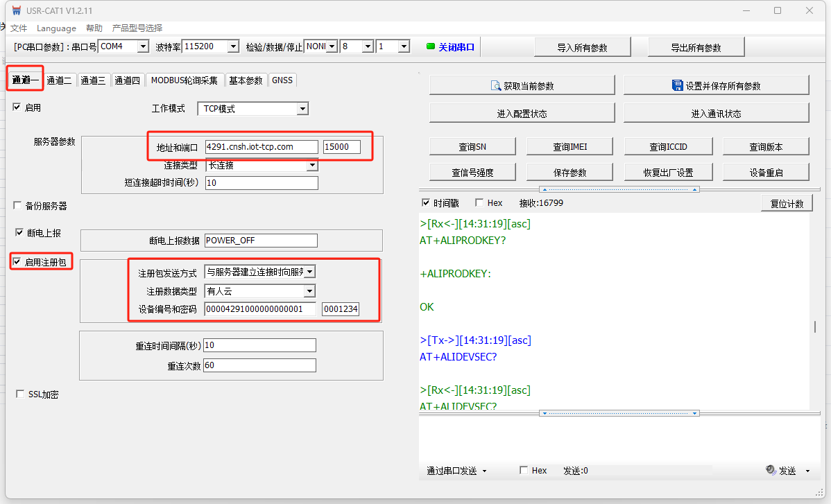Screen dimensions: 831x504
Task: Open the 115200 baud rate dropdown
Action: tap(233, 46)
